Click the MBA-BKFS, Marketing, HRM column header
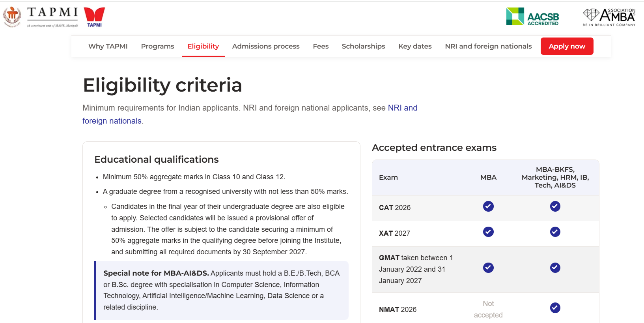644x323 pixels. point(555,177)
